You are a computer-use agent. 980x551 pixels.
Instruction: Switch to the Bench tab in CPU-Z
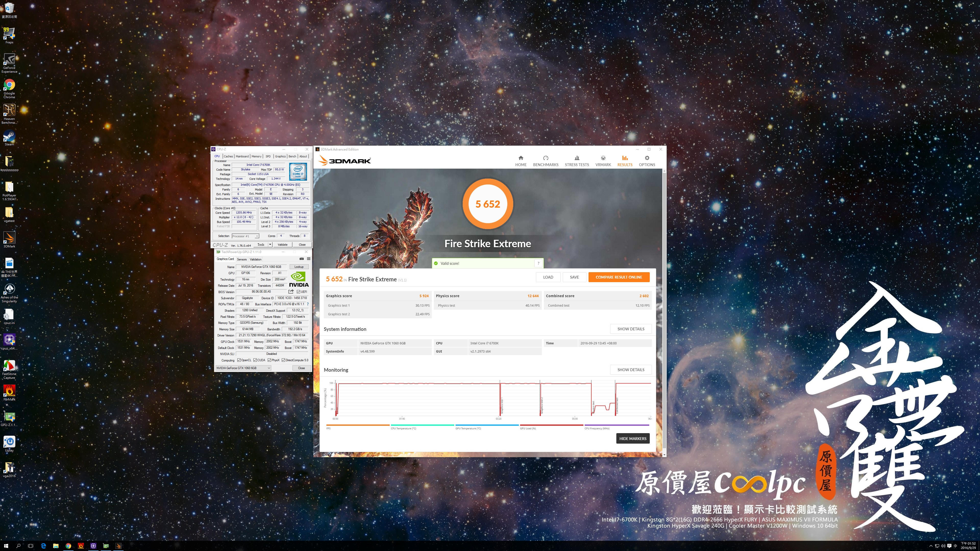(292, 156)
